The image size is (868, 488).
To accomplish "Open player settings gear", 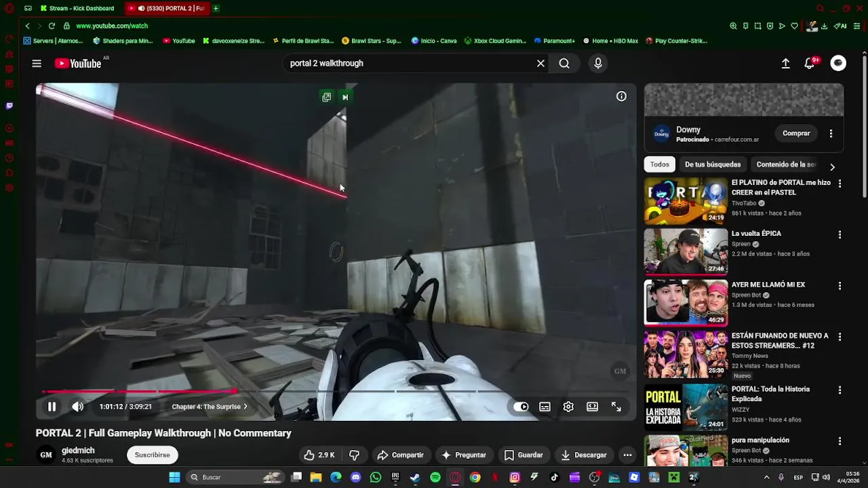I will (568, 407).
